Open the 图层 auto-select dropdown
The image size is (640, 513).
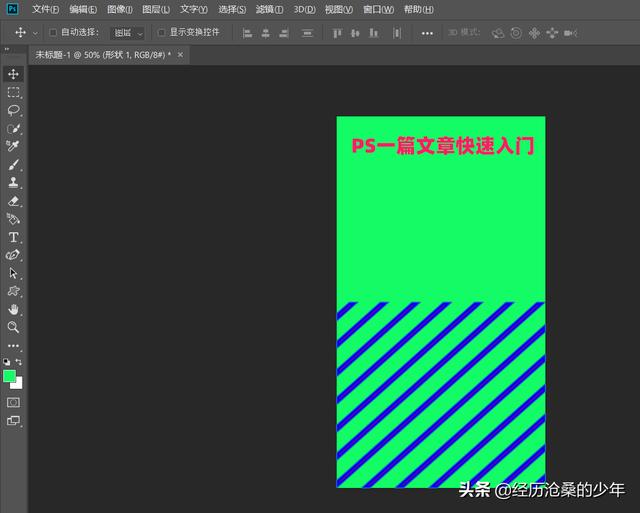click(127, 33)
